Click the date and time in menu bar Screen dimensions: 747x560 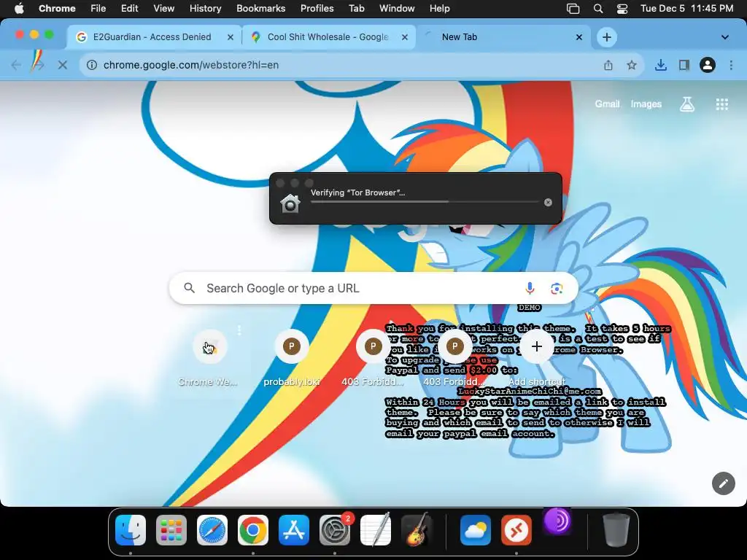(686, 8)
